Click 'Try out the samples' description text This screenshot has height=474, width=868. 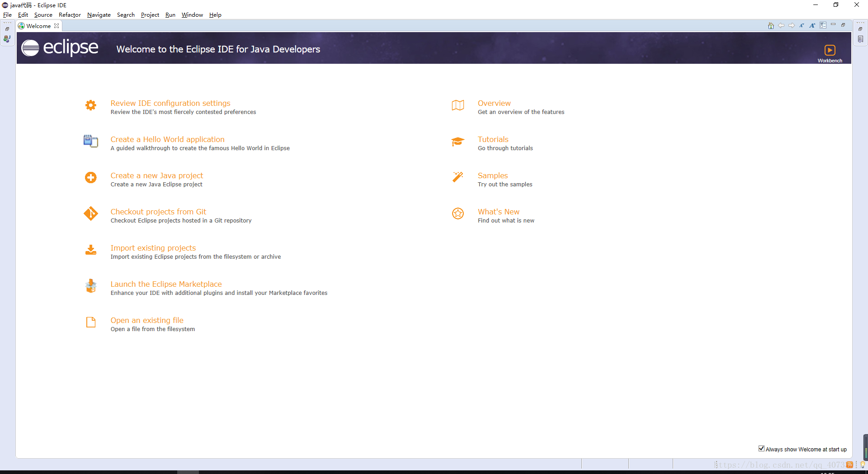pos(505,185)
